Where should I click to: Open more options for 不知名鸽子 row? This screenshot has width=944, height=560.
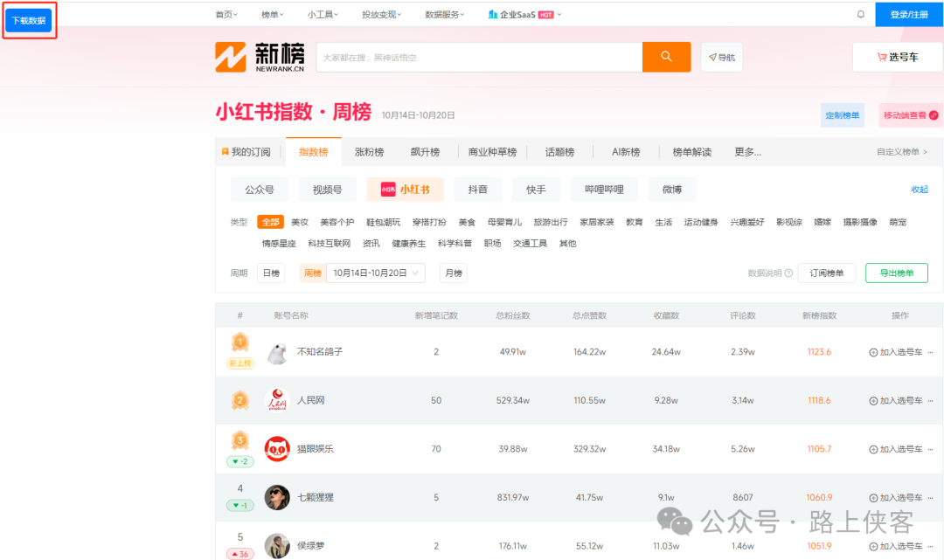pos(931,352)
